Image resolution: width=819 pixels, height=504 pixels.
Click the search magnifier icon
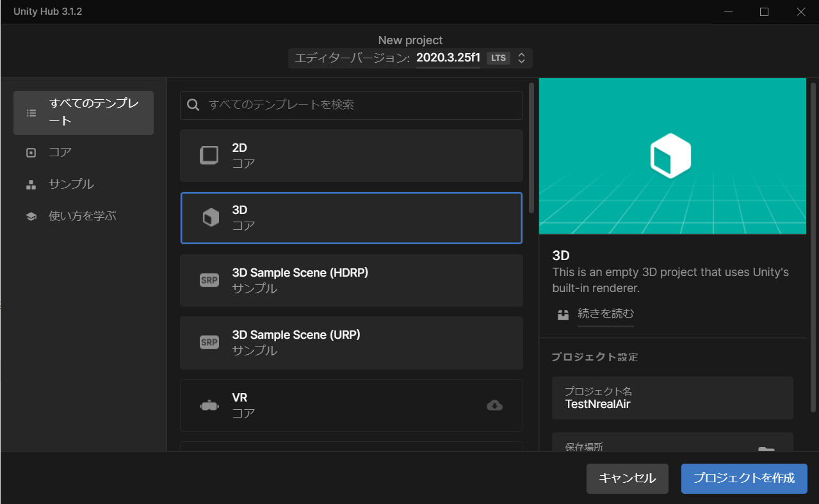(x=193, y=104)
